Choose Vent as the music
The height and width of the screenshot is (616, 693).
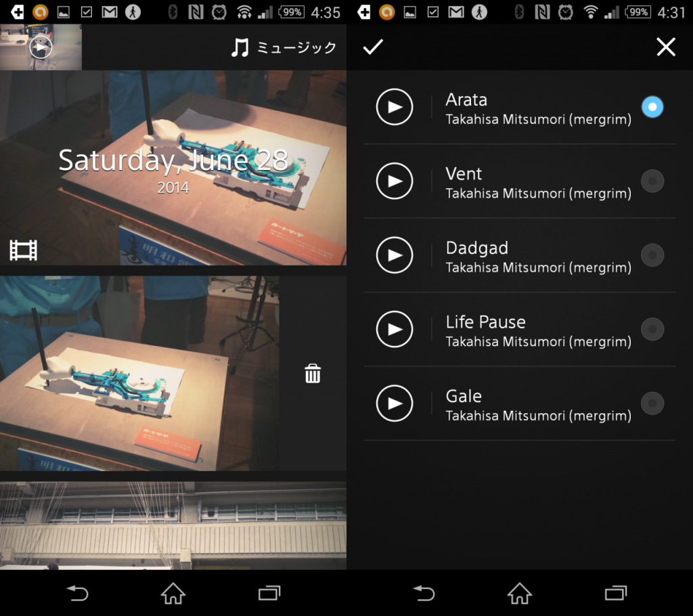pyautogui.click(x=652, y=181)
